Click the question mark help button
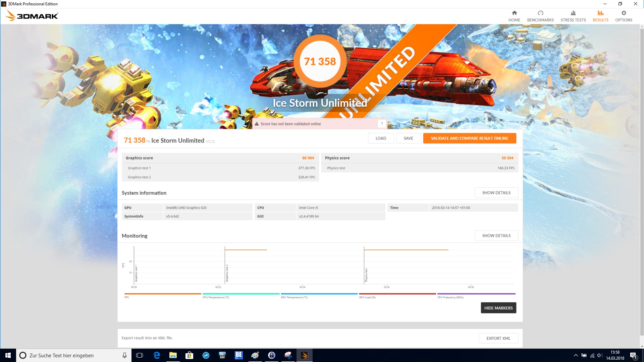Viewport: 644px width, 362px height. coord(382,124)
